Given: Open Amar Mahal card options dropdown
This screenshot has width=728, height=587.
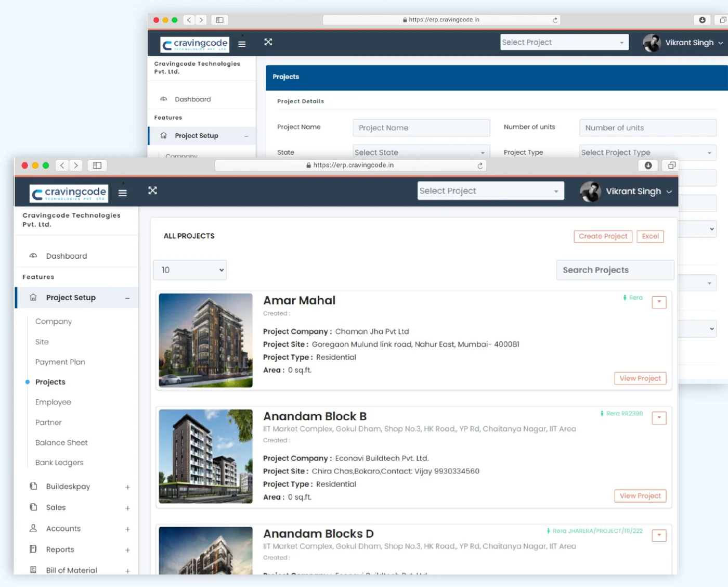Looking at the screenshot, I should (659, 302).
